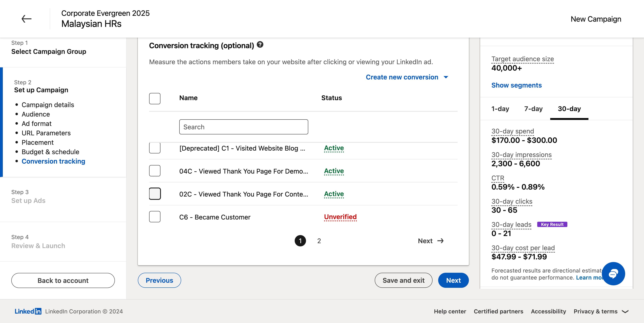Switch to the 1-day forecast tab

click(x=500, y=109)
